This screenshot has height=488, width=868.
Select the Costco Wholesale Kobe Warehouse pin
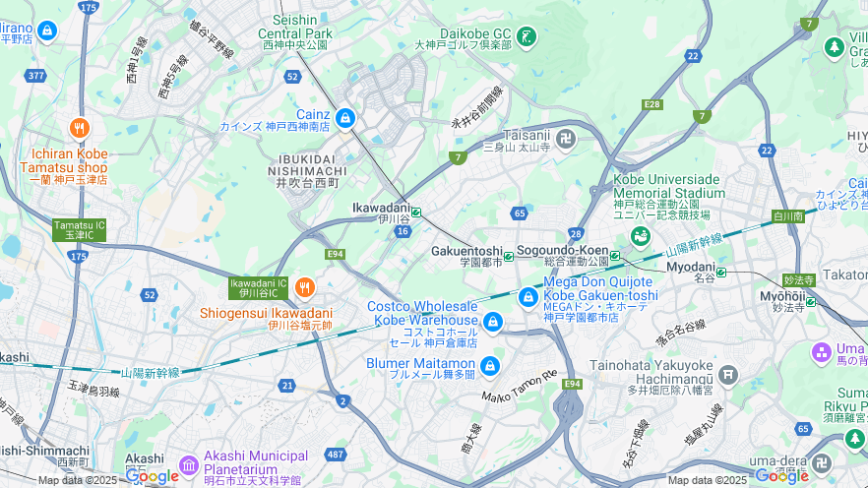[x=493, y=322]
